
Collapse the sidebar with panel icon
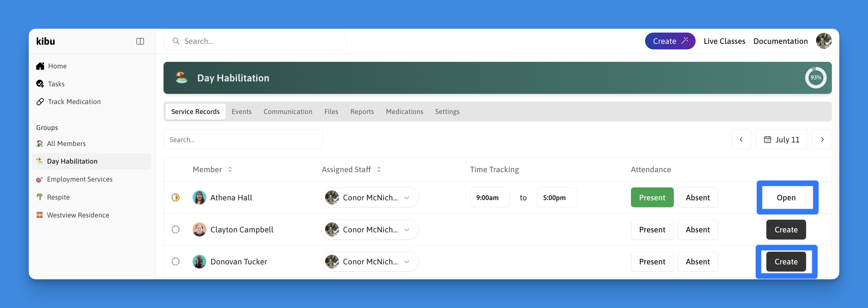140,41
